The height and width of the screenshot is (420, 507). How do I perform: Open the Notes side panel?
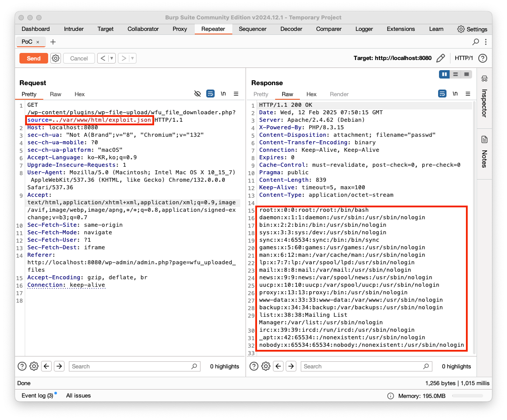[484, 152]
